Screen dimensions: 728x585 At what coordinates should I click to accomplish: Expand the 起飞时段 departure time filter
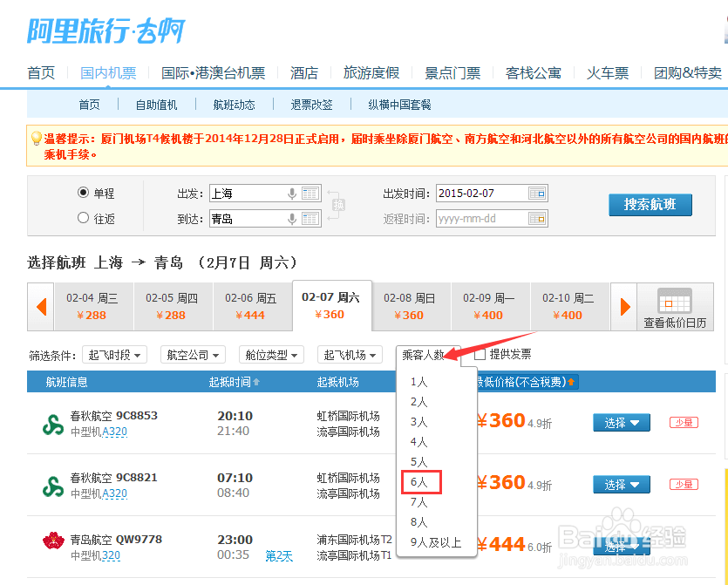(114, 355)
